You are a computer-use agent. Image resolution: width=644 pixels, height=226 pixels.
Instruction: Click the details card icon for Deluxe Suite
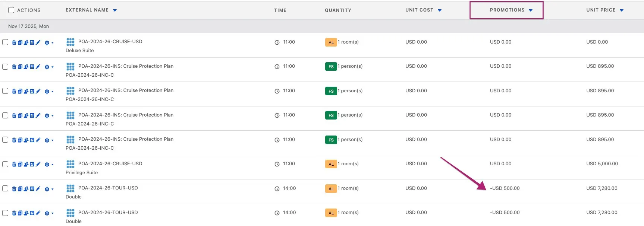[32, 42]
